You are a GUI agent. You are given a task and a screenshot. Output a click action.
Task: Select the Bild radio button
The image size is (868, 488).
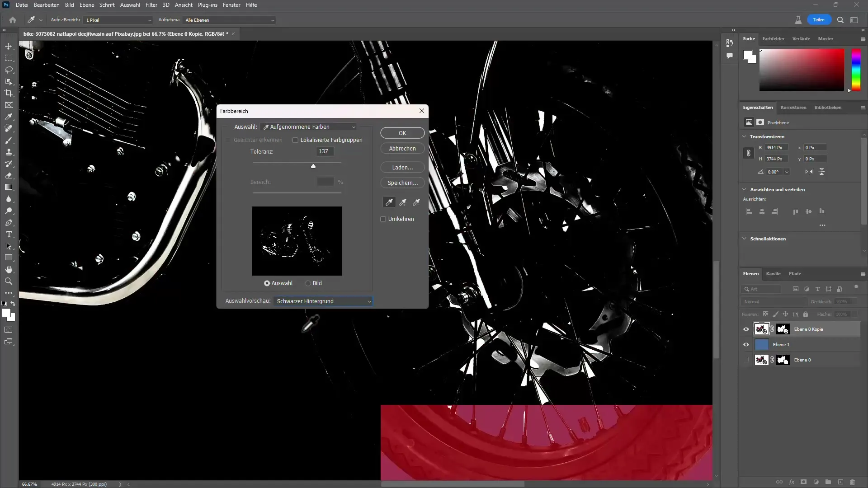pos(308,283)
